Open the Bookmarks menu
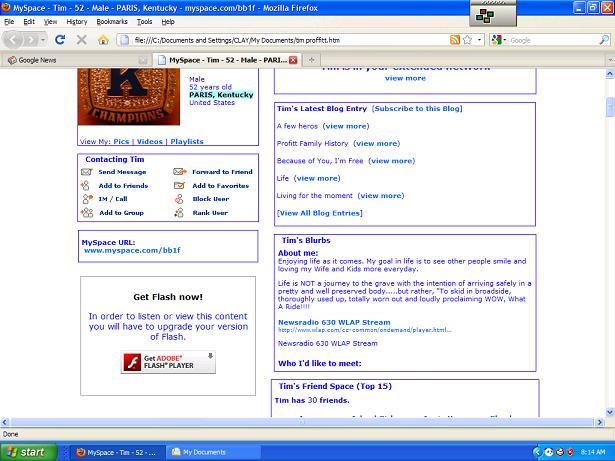The height and width of the screenshot is (461, 615). [112, 22]
